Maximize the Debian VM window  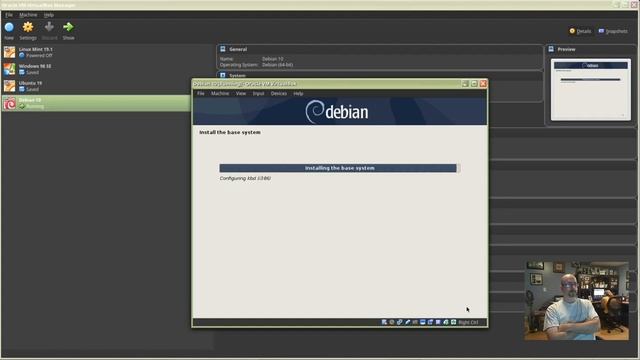[x=474, y=84]
